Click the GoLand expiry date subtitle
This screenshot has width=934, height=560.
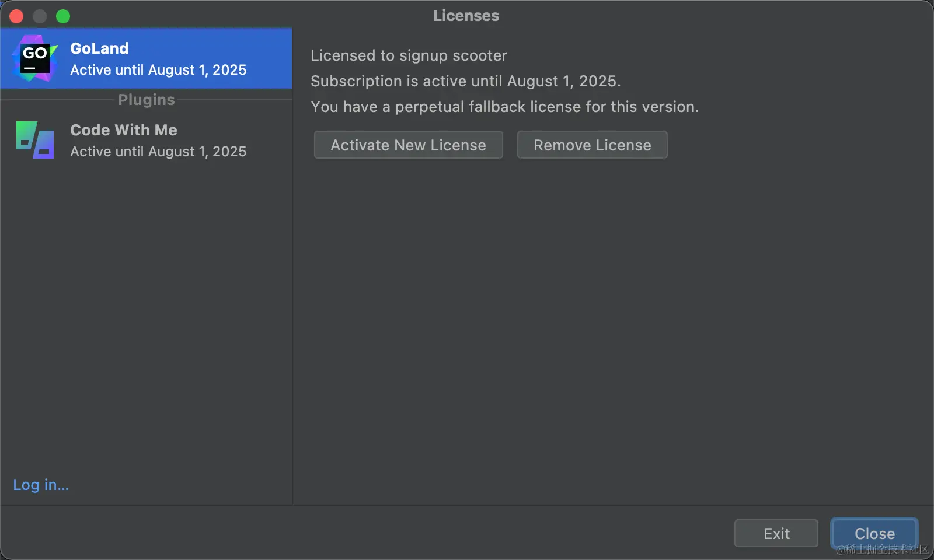click(158, 70)
